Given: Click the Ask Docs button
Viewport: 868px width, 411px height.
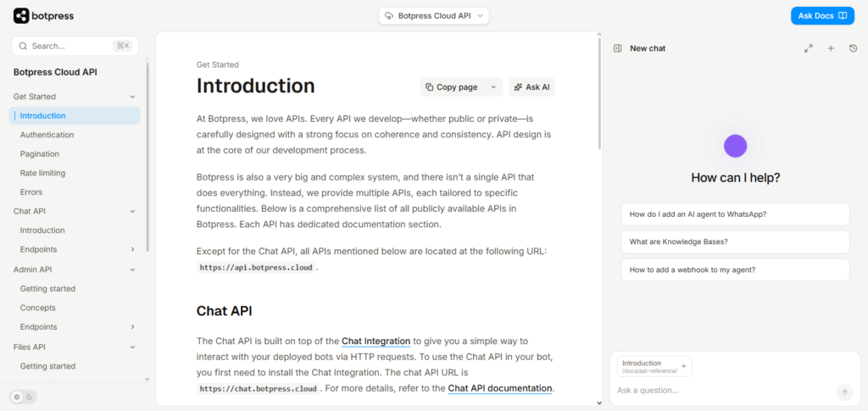Looking at the screenshot, I should coord(822,16).
